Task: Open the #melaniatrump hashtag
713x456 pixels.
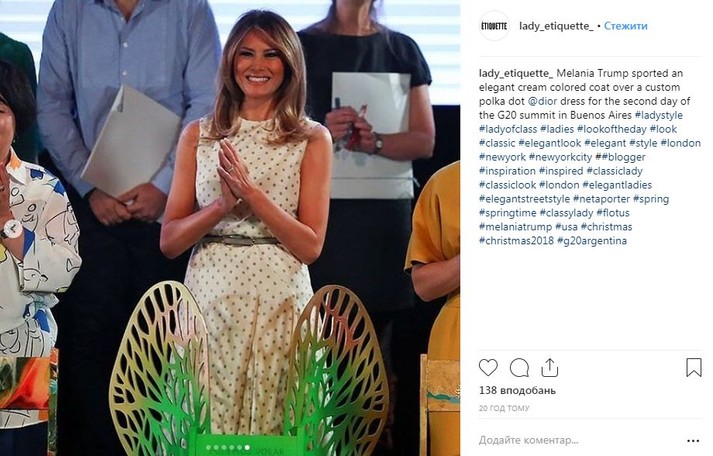Action: [x=515, y=226]
